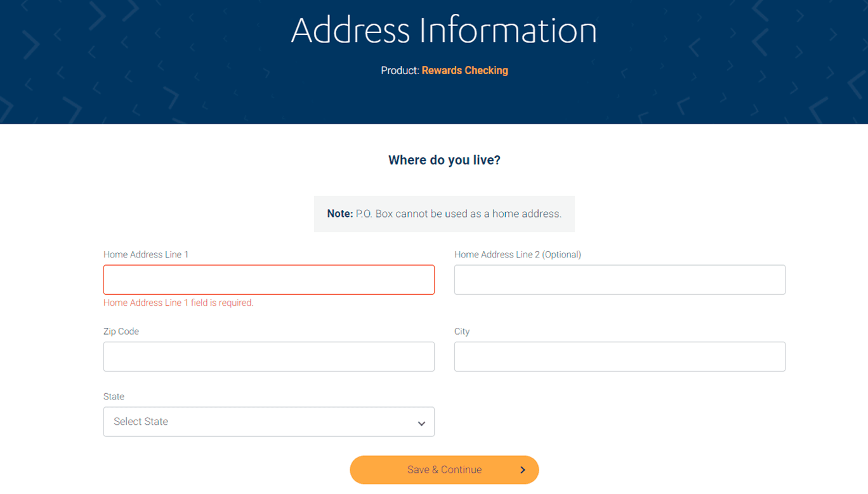Click the P.O. Box note message text
Screen dimensions: 868x494
coord(458,214)
